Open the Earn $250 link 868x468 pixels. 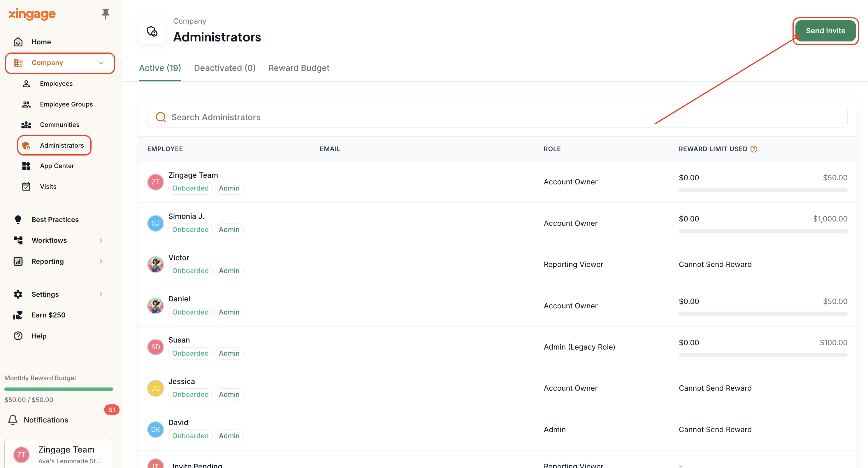coord(48,315)
